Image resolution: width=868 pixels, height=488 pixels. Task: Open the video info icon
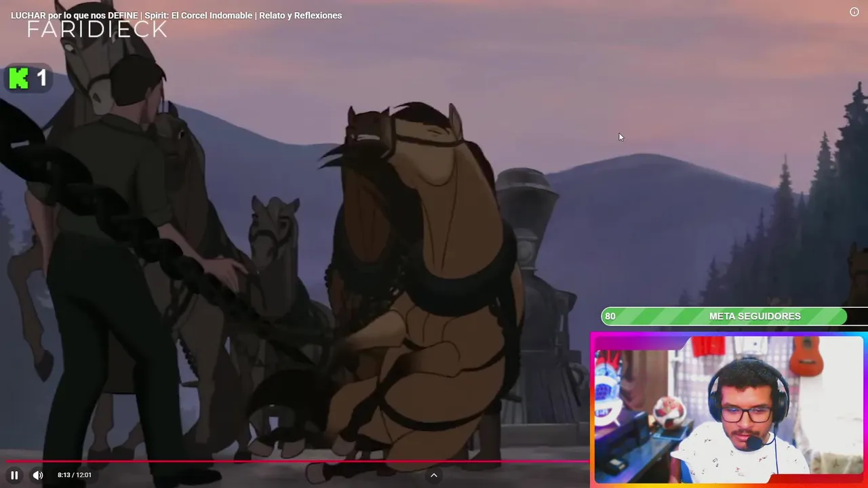(x=854, y=12)
